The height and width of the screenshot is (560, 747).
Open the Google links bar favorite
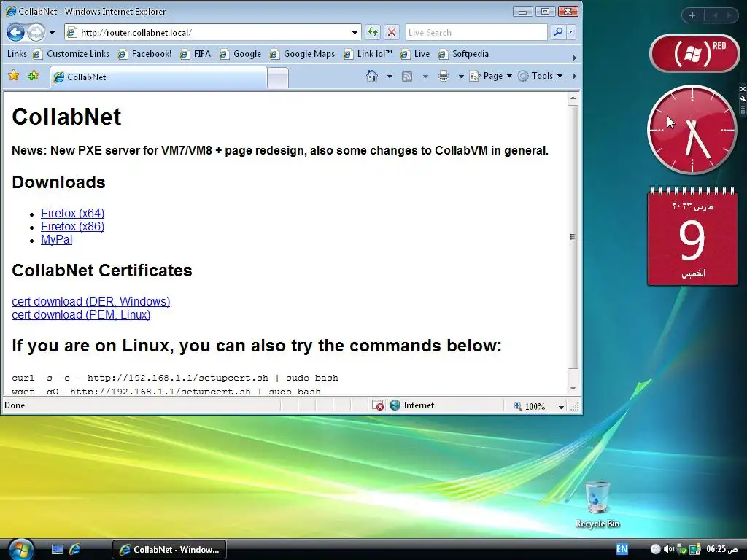pos(240,54)
